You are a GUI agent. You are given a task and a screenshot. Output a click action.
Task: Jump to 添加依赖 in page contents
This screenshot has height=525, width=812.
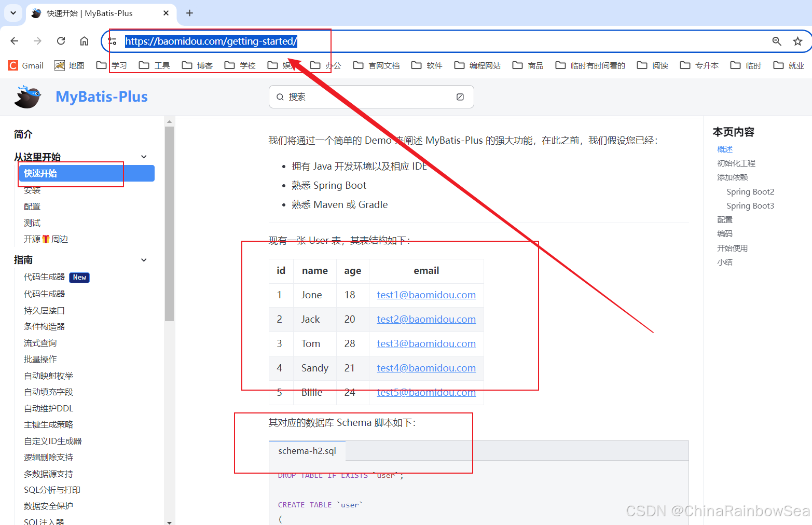(x=732, y=177)
